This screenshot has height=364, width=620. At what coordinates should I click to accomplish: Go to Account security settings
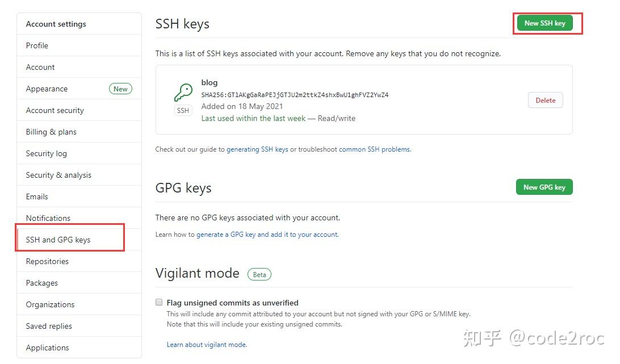[55, 110]
